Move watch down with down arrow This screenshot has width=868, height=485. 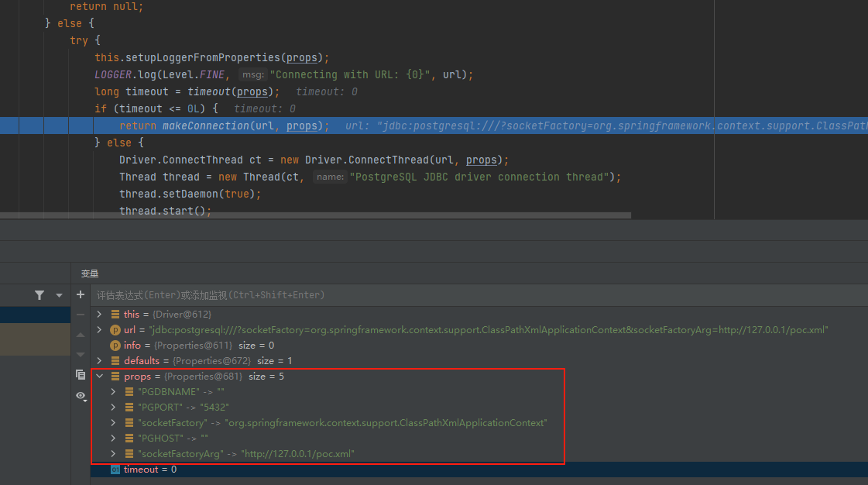tap(81, 354)
